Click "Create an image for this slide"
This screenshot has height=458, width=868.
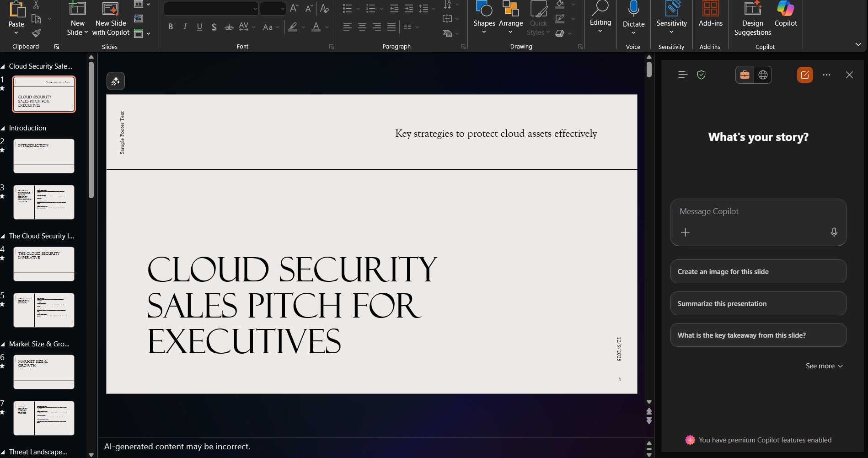(x=758, y=272)
